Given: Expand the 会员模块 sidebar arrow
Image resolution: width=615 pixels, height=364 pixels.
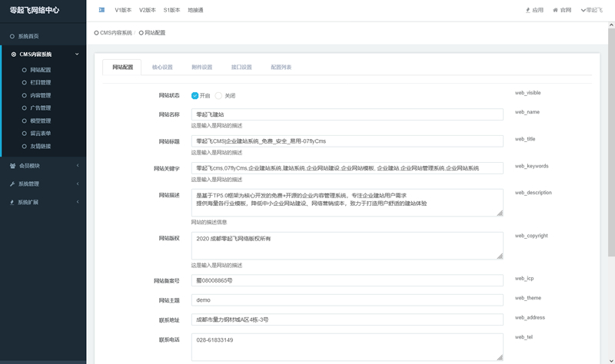Looking at the screenshot, I should coord(77,165).
